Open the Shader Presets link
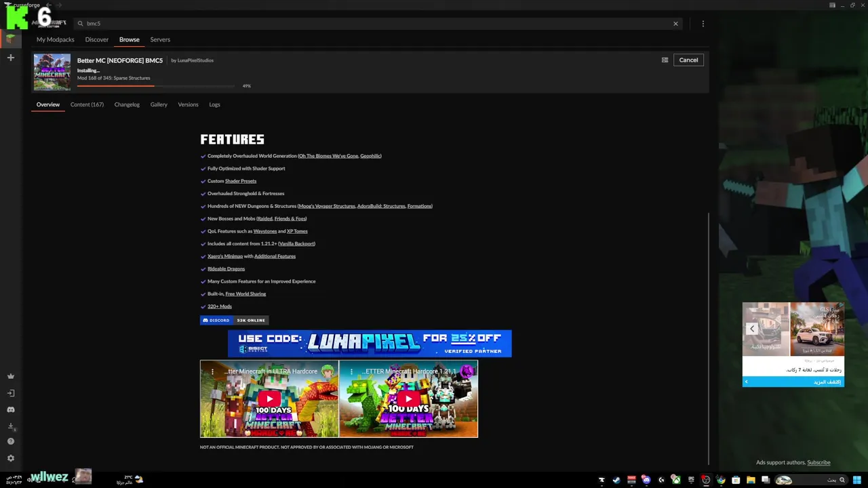868x488 pixels. 241,181
